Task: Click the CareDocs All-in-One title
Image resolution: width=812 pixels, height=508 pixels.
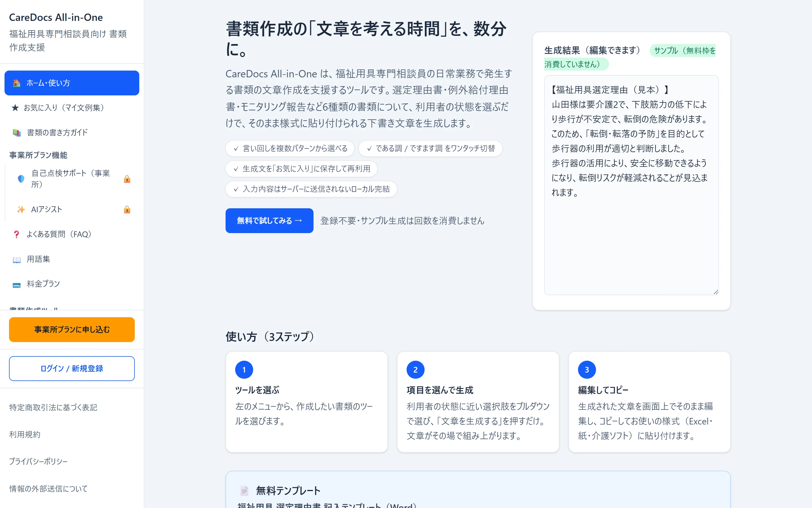Action: coord(56,17)
